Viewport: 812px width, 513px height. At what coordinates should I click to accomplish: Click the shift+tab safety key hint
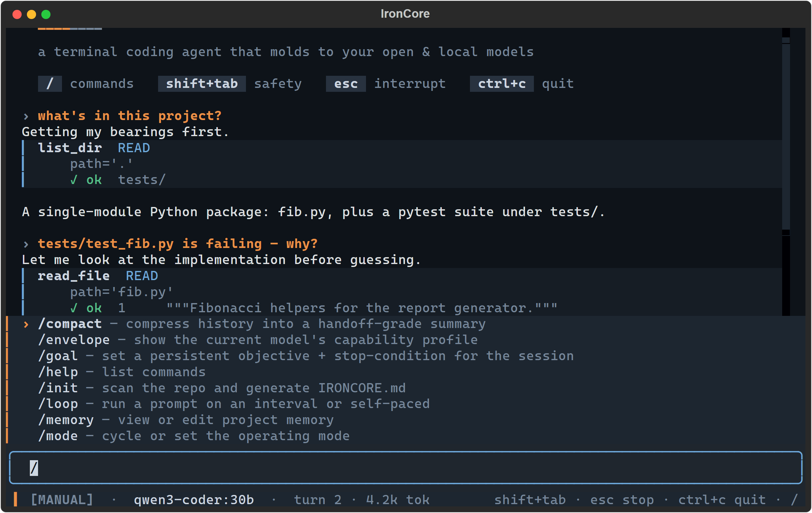(x=202, y=84)
